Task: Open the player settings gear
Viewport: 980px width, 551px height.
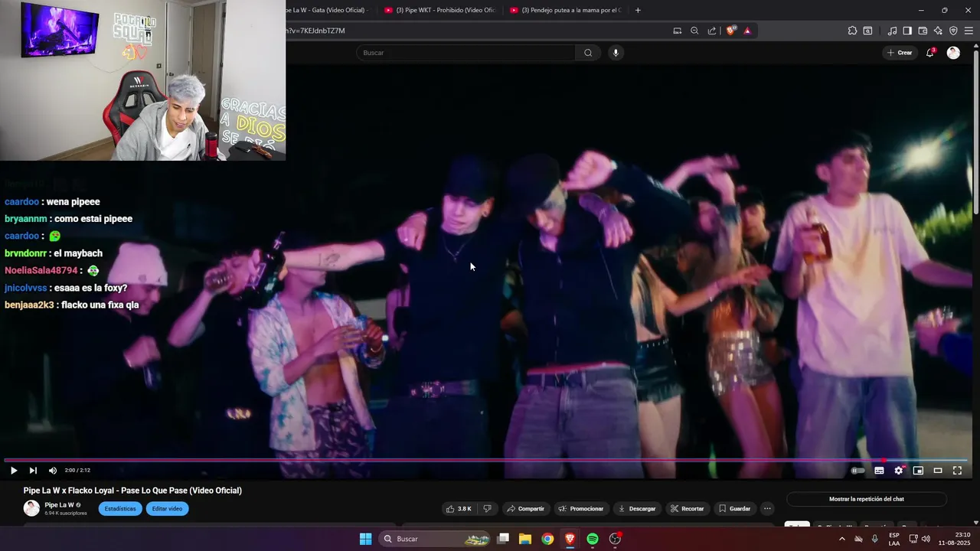Action: click(899, 471)
